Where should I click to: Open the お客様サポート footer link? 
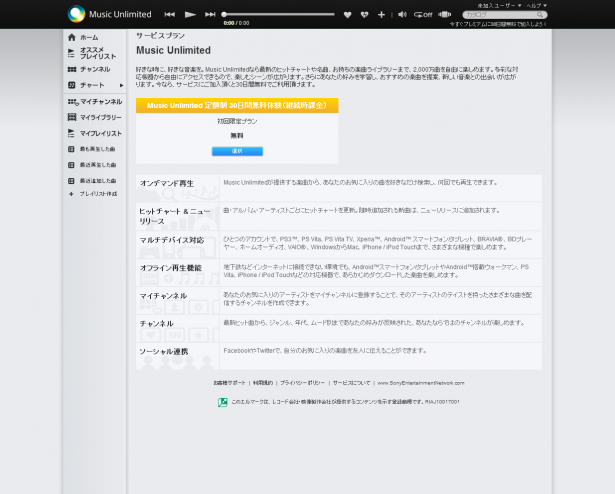(x=229, y=383)
